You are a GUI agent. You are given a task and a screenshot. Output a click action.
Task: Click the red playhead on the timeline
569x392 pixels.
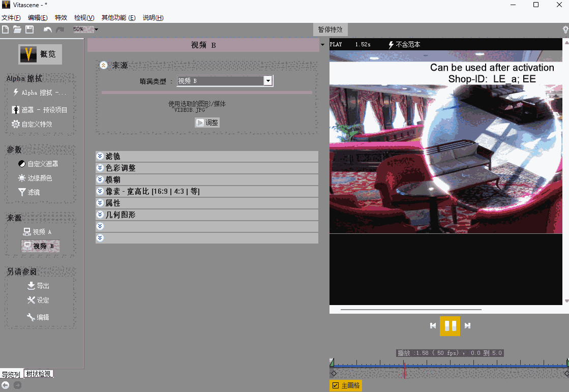[x=405, y=370]
